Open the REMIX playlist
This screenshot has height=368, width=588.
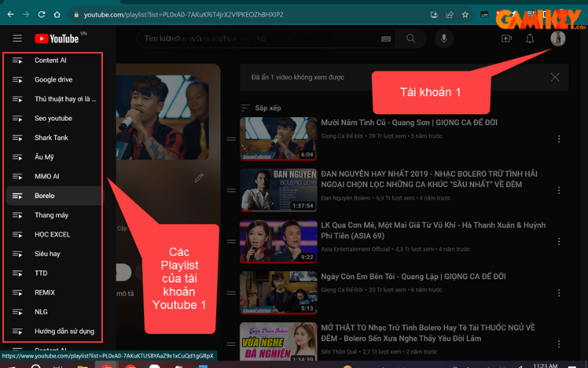point(53,292)
